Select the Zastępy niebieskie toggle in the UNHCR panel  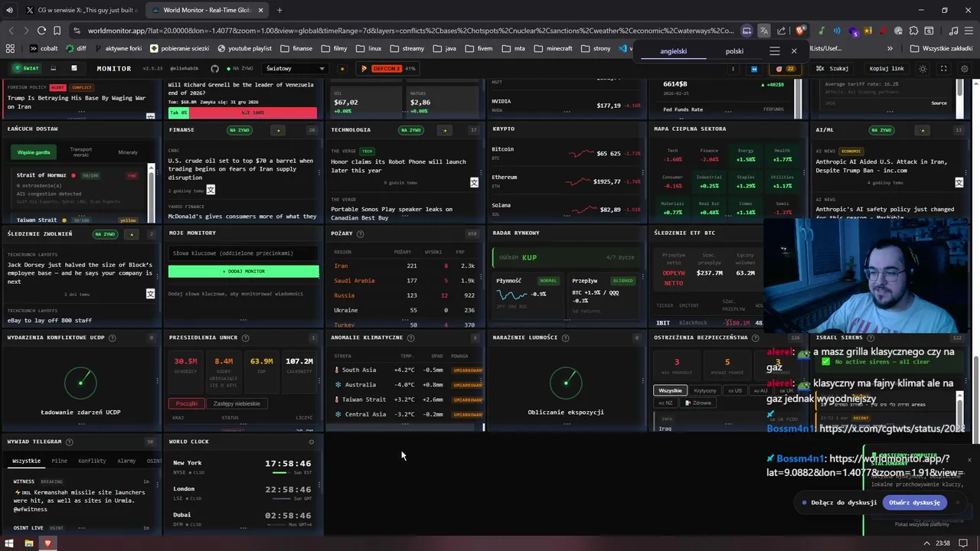(x=237, y=403)
